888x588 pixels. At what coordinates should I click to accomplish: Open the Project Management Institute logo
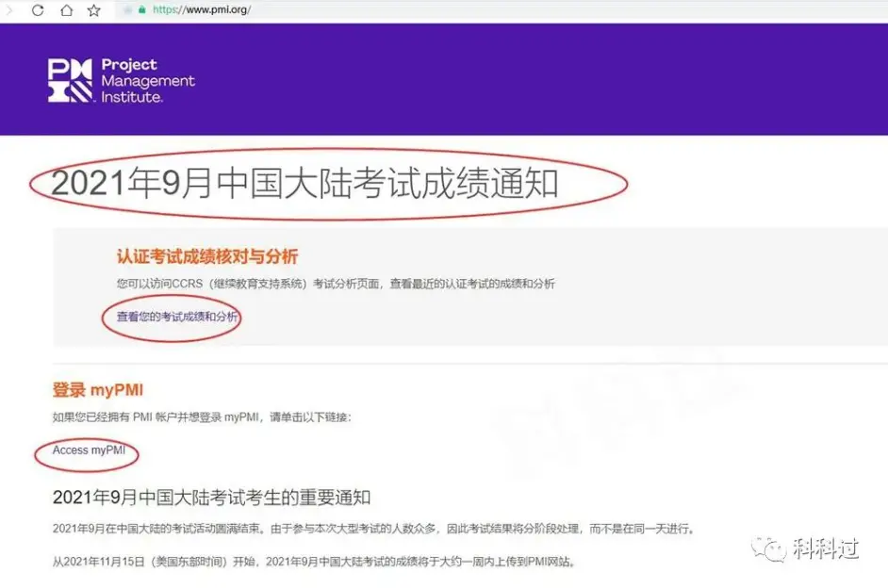coord(122,80)
